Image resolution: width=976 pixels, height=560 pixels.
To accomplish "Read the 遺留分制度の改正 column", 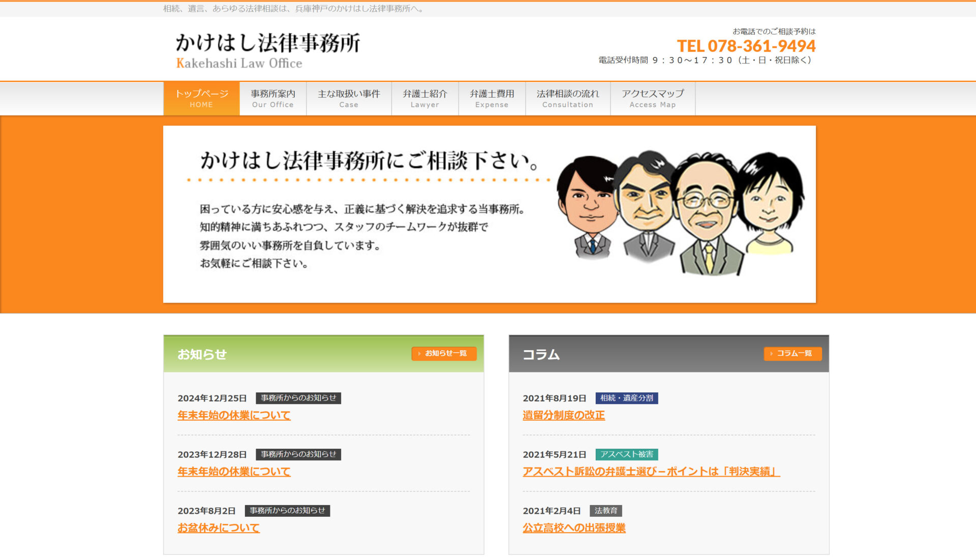I will pyautogui.click(x=564, y=415).
